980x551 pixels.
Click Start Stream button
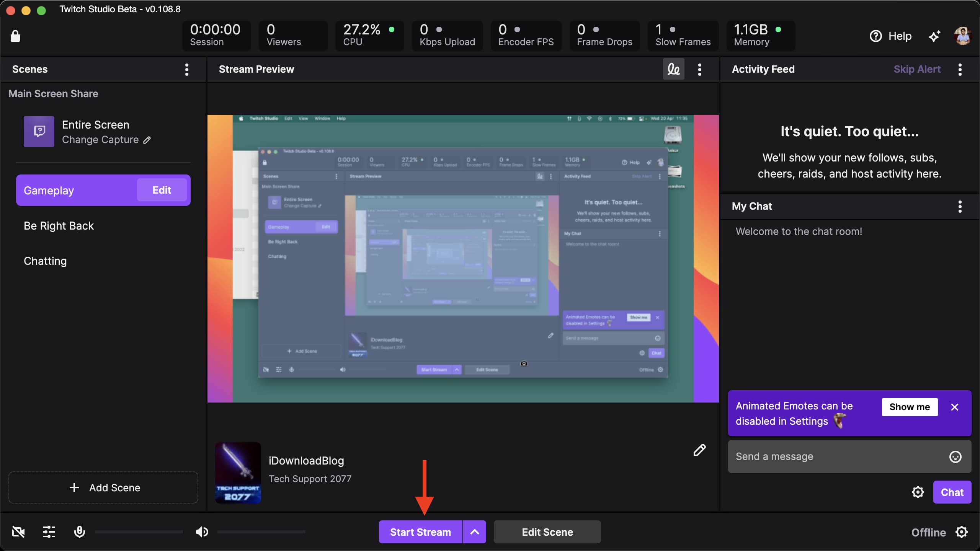(420, 532)
